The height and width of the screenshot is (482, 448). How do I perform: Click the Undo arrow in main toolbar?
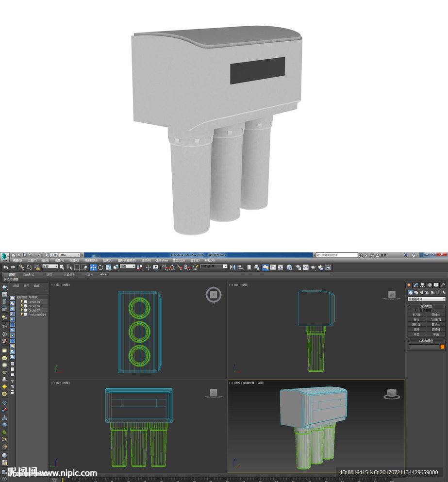point(5,267)
